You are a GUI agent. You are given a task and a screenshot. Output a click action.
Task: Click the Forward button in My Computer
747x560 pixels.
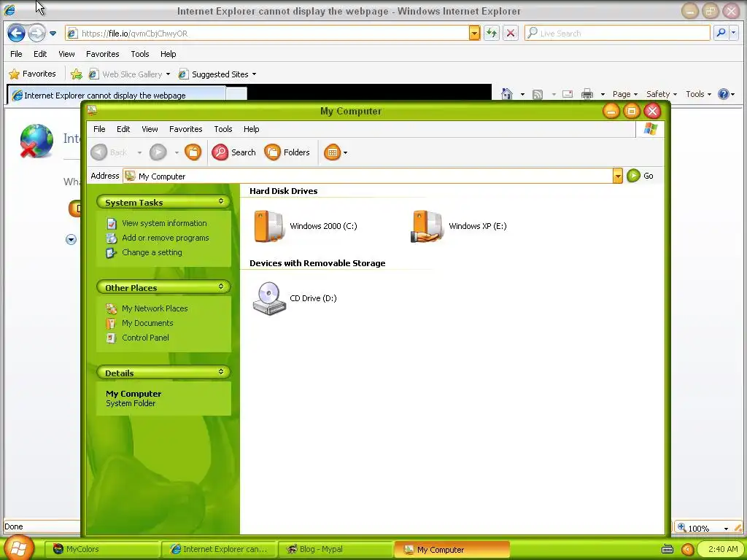tap(158, 152)
